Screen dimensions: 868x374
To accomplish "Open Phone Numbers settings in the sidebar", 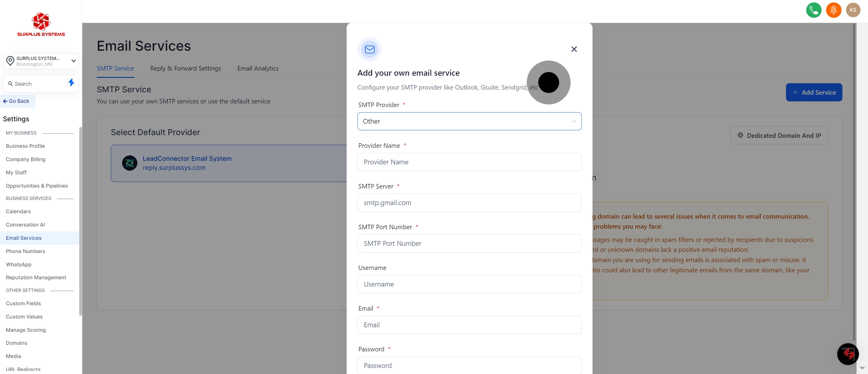I will click(x=25, y=251).
